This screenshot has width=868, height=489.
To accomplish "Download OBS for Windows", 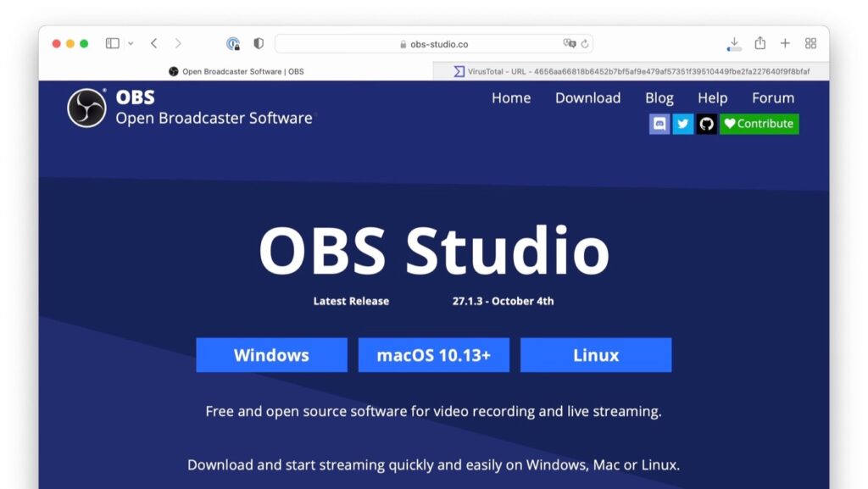I will click(271, 354).
